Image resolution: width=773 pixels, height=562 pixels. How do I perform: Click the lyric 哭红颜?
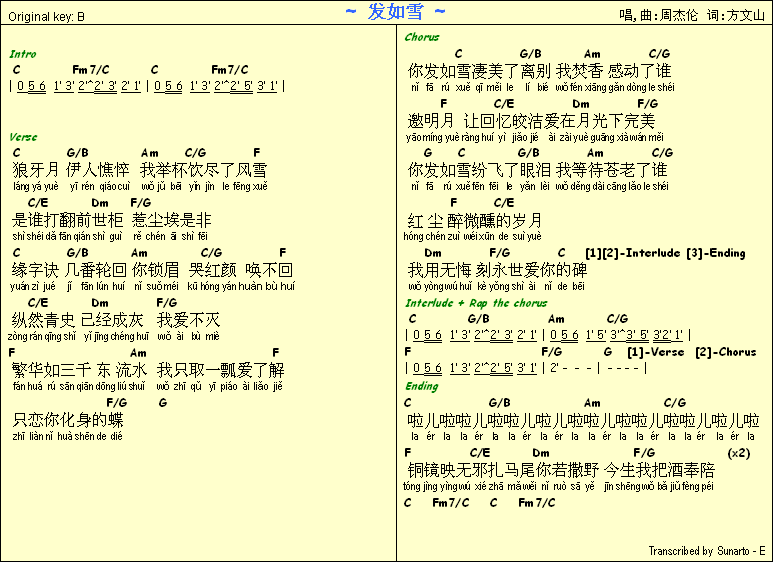[x=212, y=270]
